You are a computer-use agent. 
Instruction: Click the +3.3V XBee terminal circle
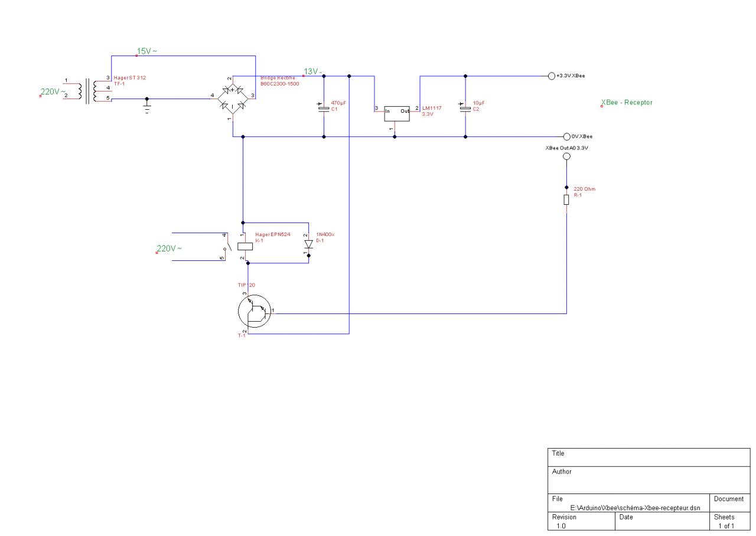[x=552, y=76]
